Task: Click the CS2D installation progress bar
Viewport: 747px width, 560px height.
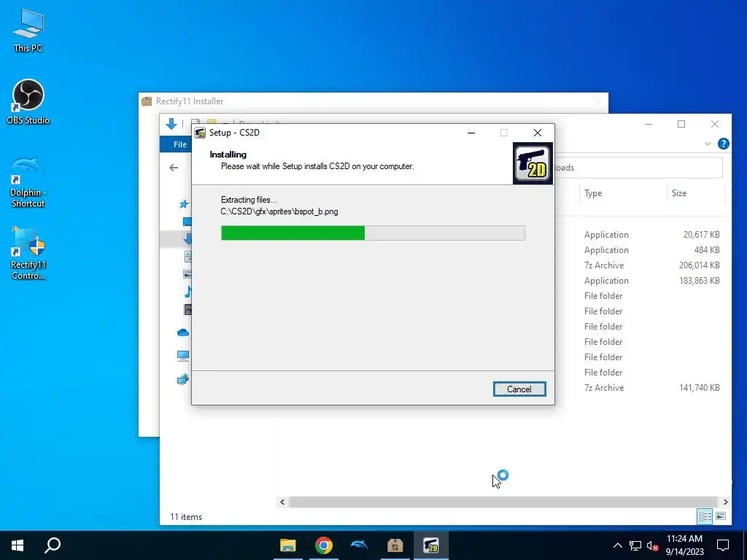Action: [373, 233]
